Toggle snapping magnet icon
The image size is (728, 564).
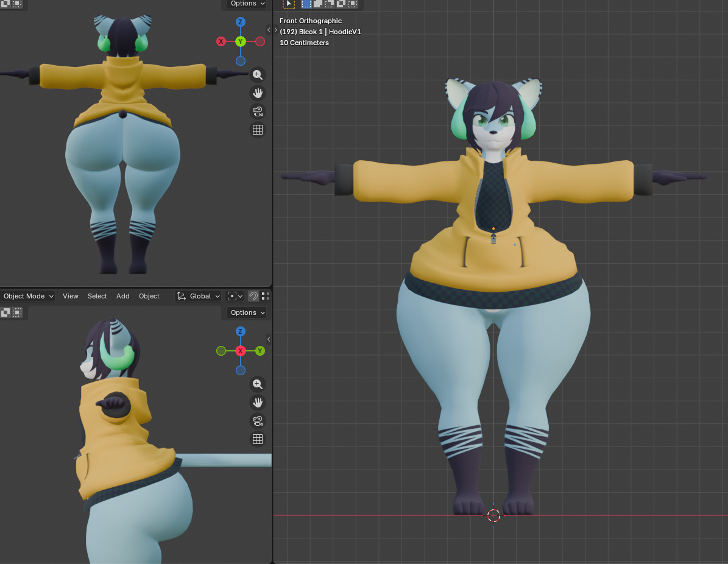coord(253,296)
